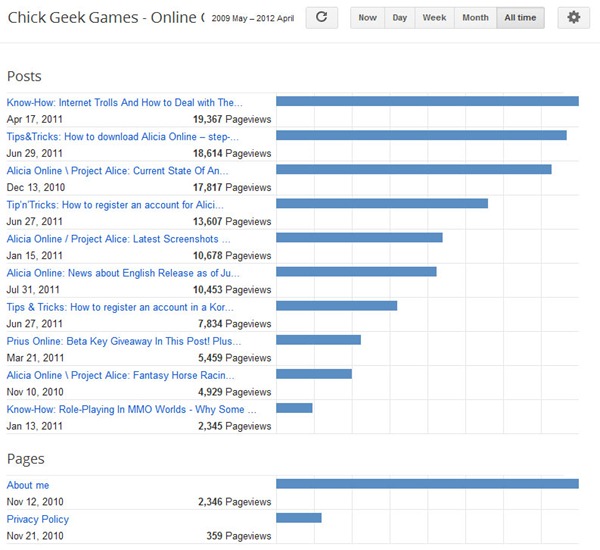Click the 19,367 Pageviews count
The width and height of the screenshot is (600, 550).
coord(232,119)
